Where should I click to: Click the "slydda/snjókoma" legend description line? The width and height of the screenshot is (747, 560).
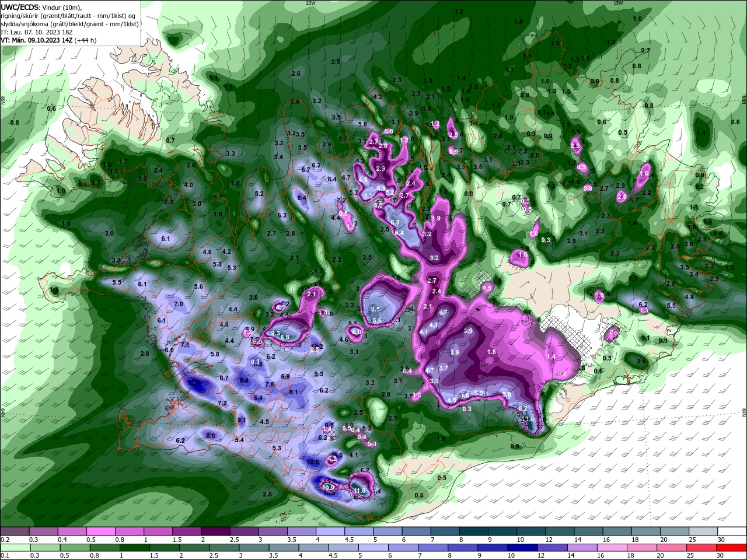[x=69, y=24]
